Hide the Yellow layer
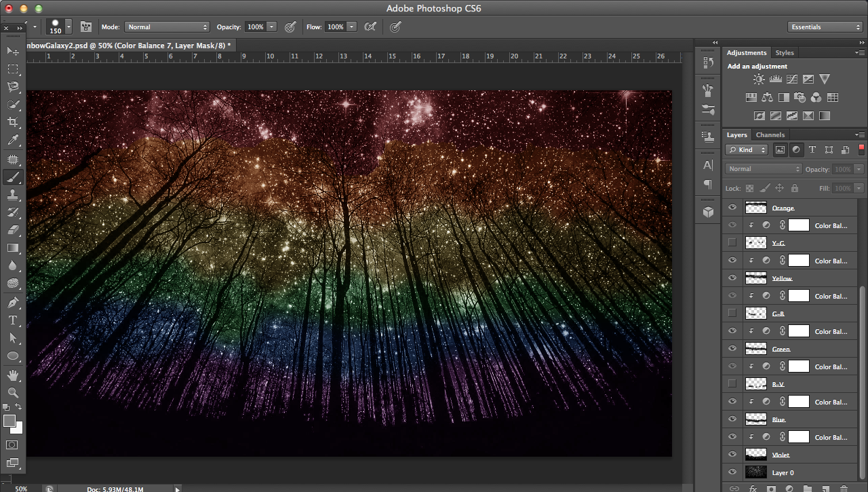The height and width of the screenshot is (492, 868). click(732, 278)
